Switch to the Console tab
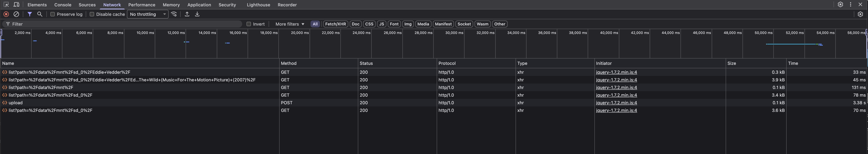Viewport: 868px width, 154px height. click(63, 5)
